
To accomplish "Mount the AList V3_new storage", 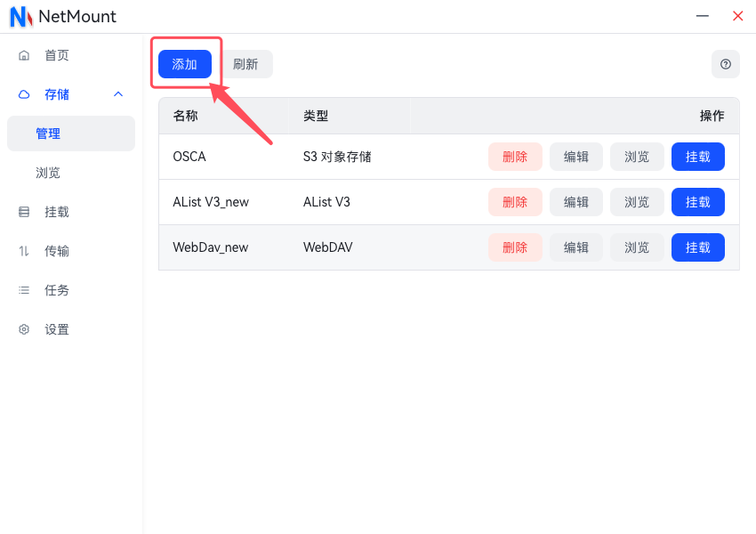I will point(697,202).
